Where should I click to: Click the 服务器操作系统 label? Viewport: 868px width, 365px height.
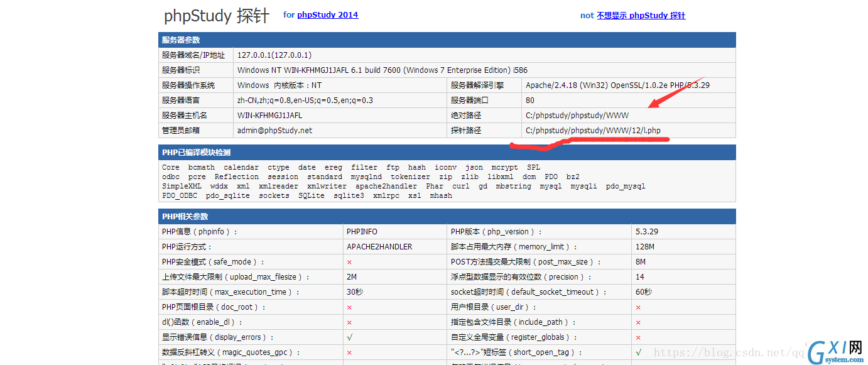(188, 85)
